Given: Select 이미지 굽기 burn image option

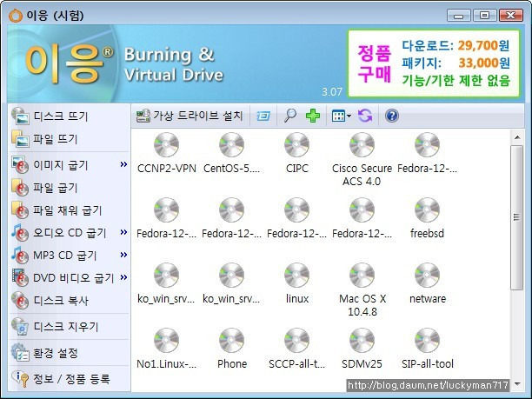Looking at the screenshot, I should (60, 165).
